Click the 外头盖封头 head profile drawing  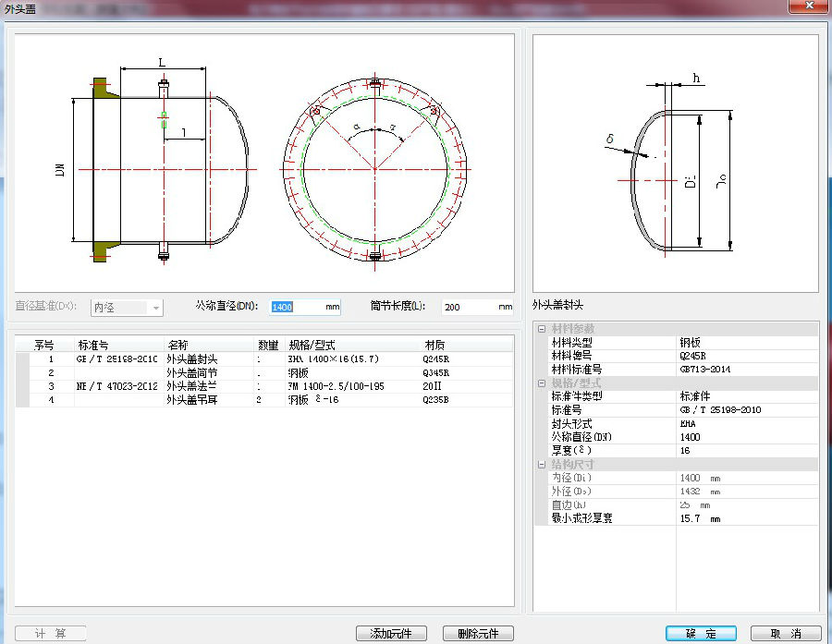point(676,164)
